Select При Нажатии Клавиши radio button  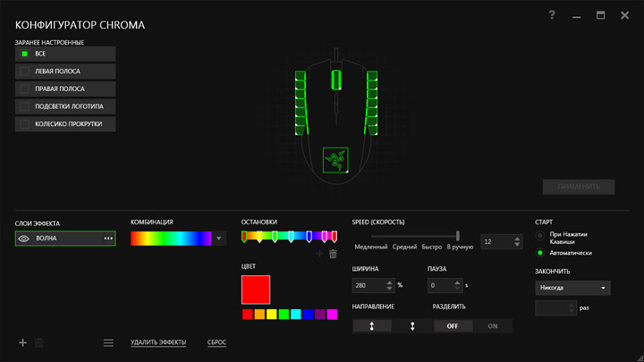pyautogui.click(x=540, y=236)
